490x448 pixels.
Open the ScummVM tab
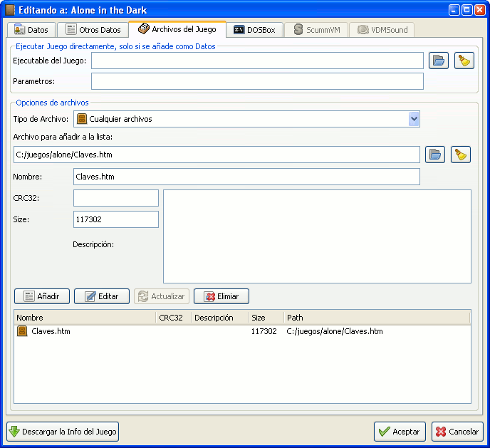tap(316, 30)
